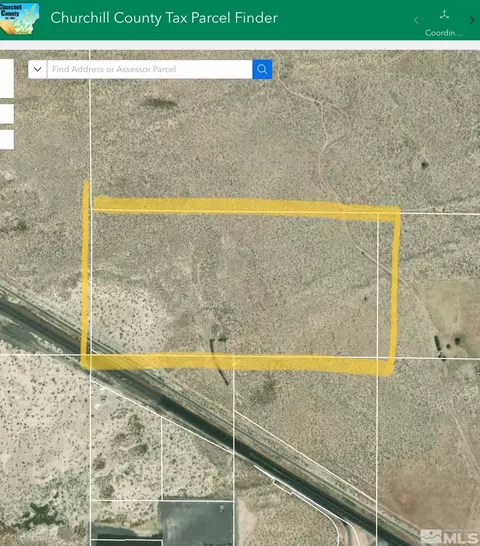Screen dimensions: 480x546
Task: Click the Churchill County Tax Parcel Finder title
Action: coord(164,18)
